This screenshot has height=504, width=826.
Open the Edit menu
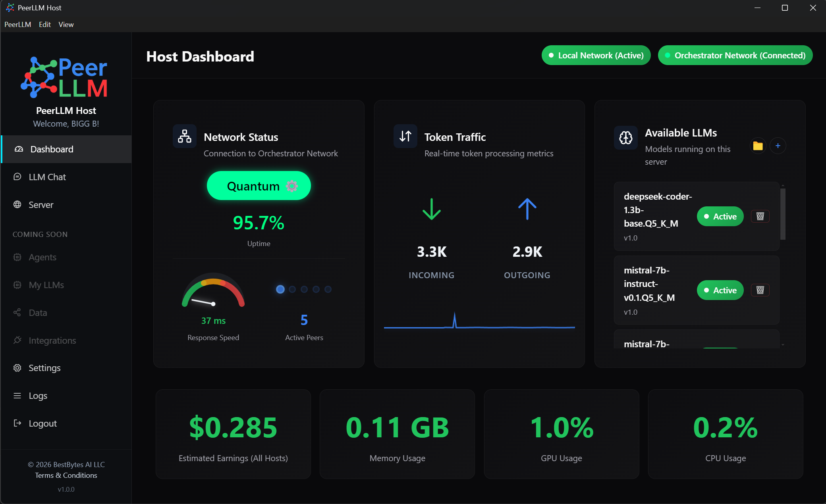(44, 25)
